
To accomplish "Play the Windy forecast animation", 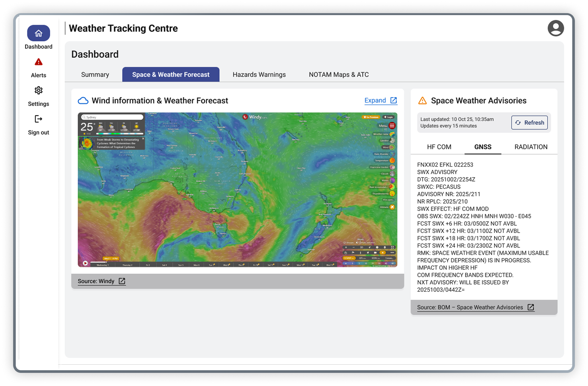I will pos(85,263).
